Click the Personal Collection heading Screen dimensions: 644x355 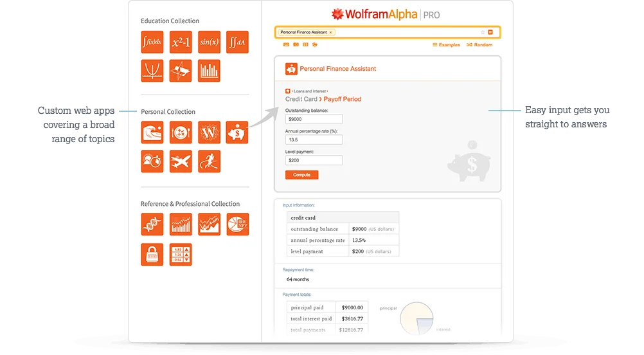[168, 112]
